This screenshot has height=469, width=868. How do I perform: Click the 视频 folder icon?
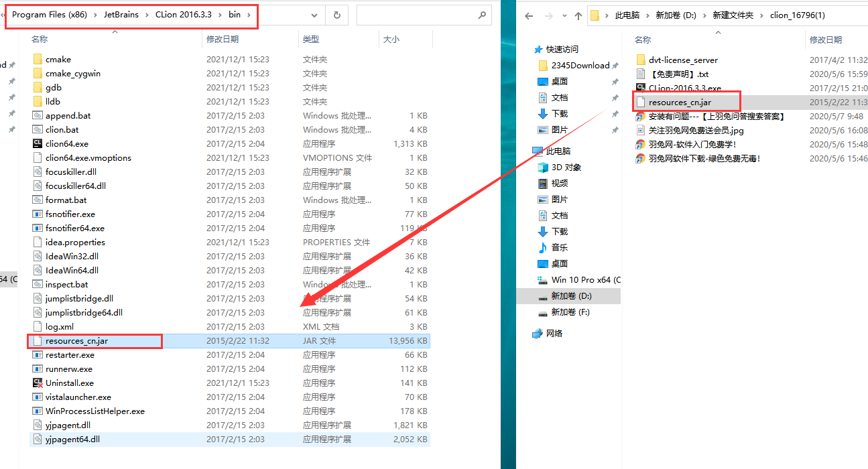543,184
